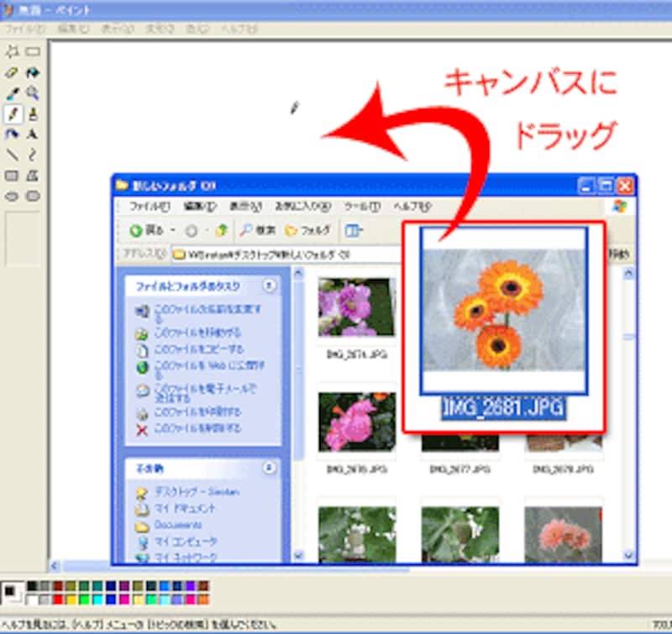This screenshot has width=672, height=634.
Task: Open Paint's 色(C) menu
Action: 197,29
